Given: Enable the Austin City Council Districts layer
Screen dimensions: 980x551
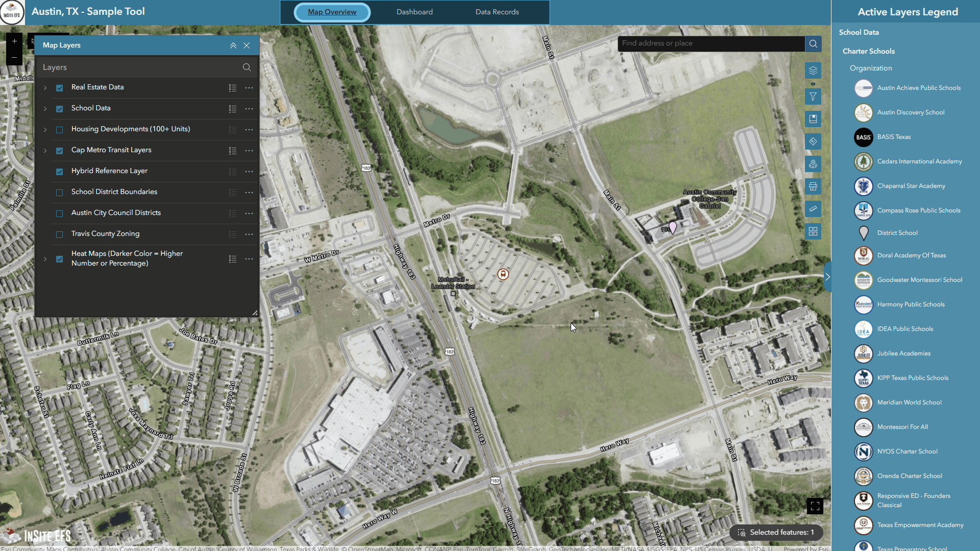Looking at the screenshot, I should point(60,213).
